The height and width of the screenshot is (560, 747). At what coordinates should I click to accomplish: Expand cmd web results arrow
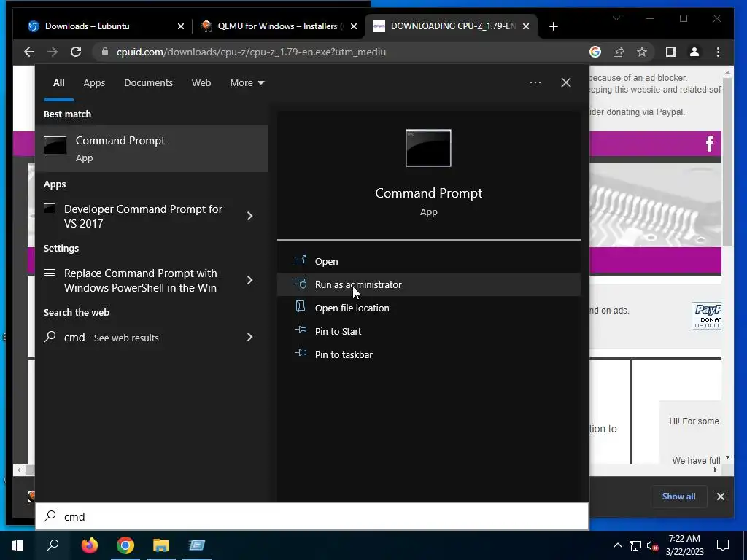[x=249, y=337]
